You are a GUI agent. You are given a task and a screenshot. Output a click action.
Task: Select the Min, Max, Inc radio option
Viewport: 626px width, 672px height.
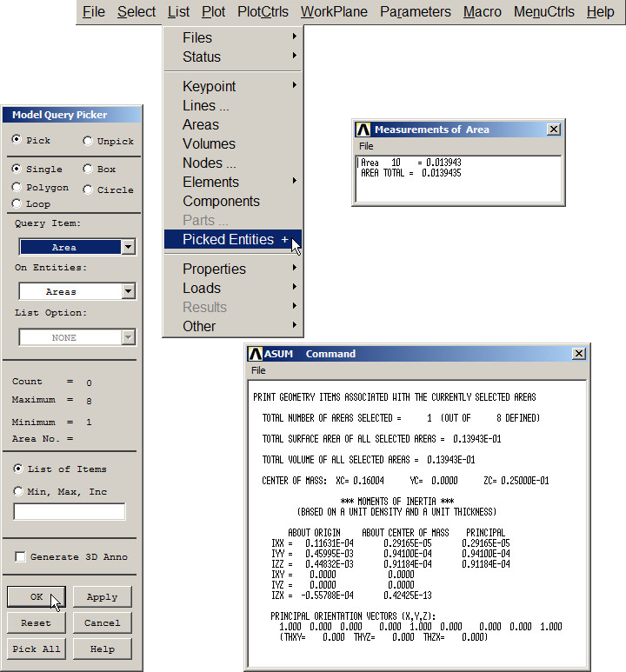pos(17,492)
